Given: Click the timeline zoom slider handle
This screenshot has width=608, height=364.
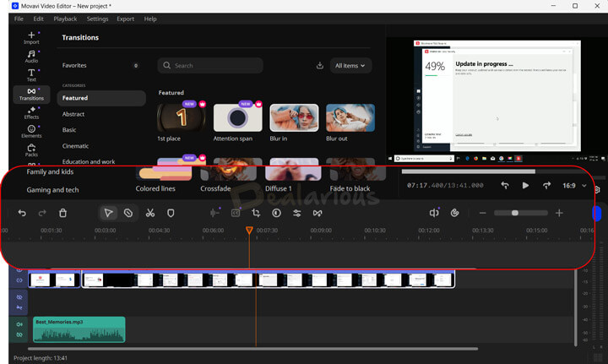Looking at the screenshot, I should tap(515, 214).
